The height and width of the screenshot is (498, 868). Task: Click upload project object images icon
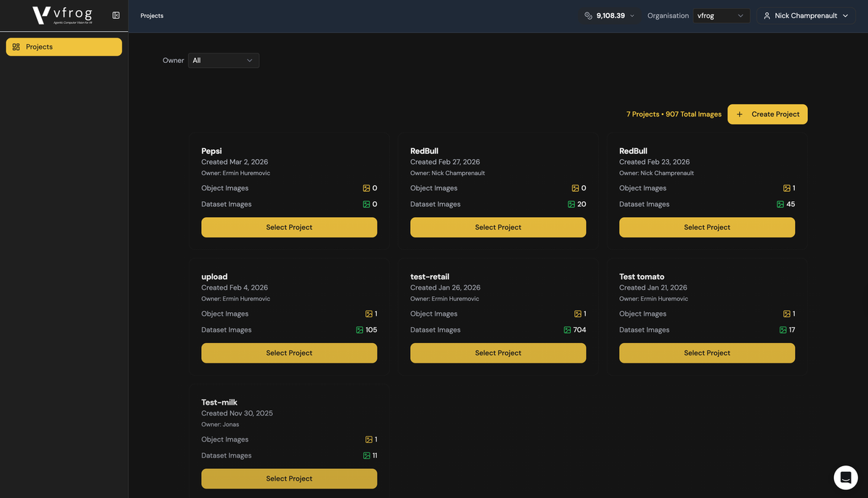coord(369,314)
